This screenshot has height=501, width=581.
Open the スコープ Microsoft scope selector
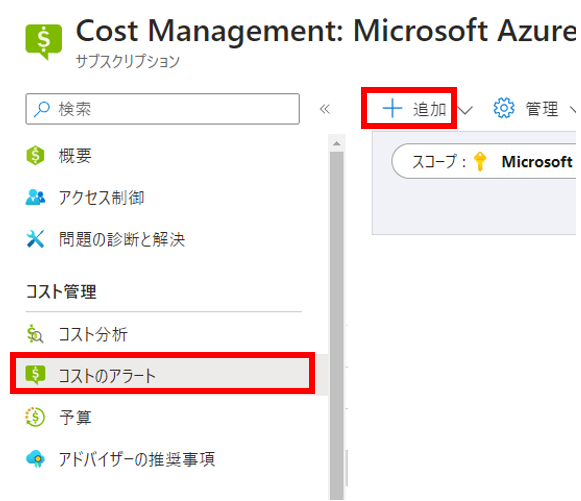484,162
